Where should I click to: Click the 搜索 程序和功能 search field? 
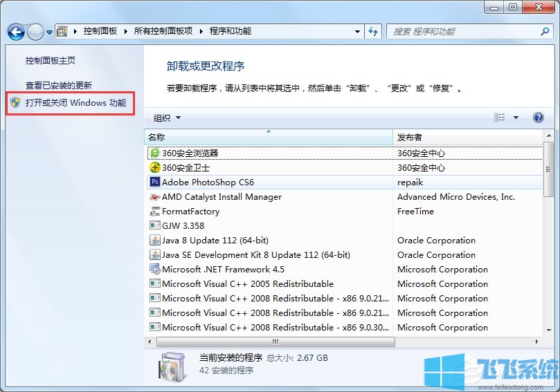(464, 31)
